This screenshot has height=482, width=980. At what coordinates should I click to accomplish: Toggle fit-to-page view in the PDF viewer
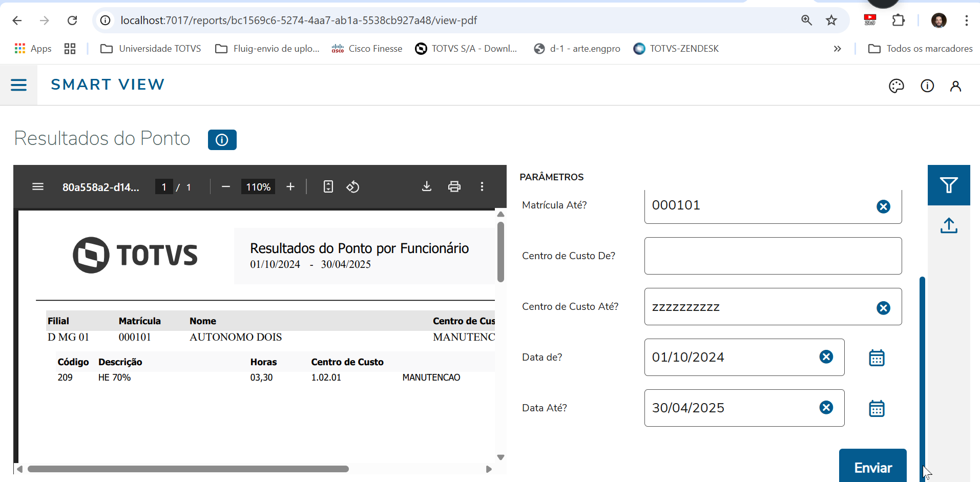coord(328,186)
